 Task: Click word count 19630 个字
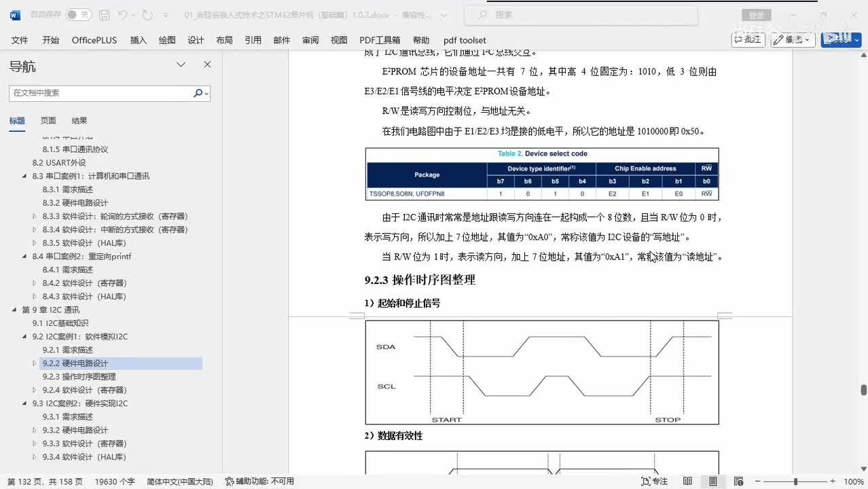[115, 482]
